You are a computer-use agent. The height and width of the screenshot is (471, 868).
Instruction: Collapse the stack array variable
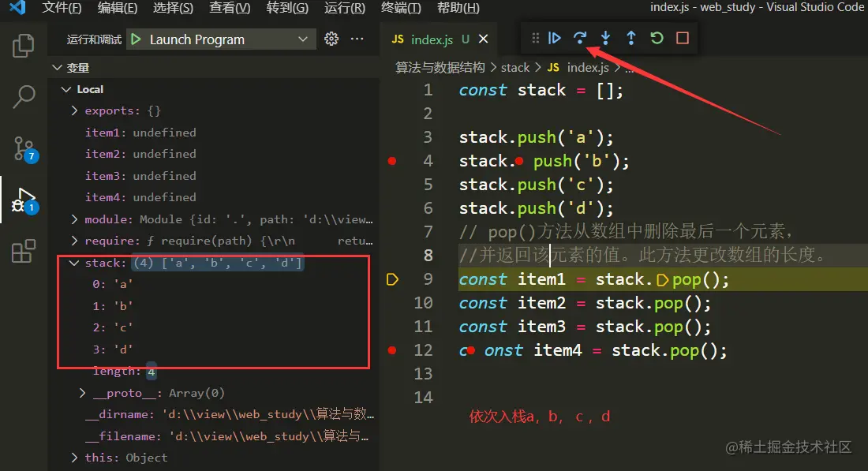[x=74, y=263]
